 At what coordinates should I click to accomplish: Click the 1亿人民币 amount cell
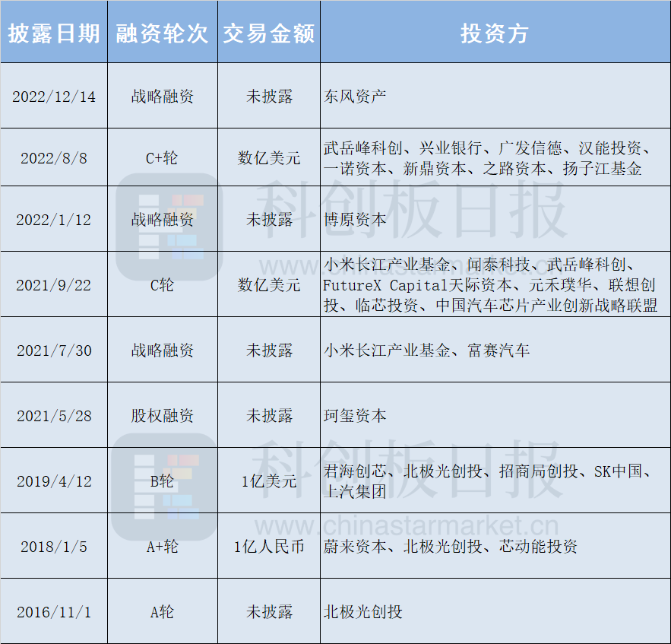269,547
